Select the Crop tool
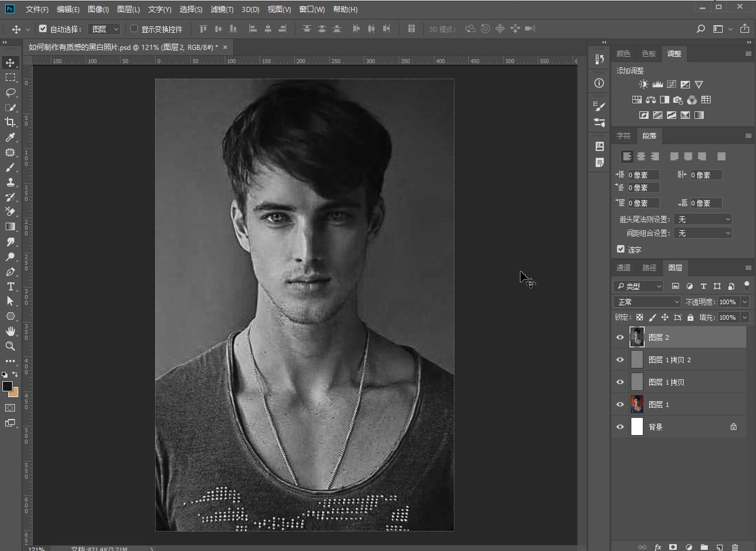756x551 pixels. (10, 122)
